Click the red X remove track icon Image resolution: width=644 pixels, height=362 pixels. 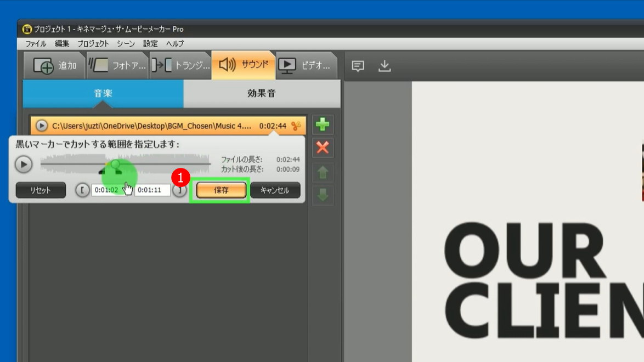coord(323,148)
